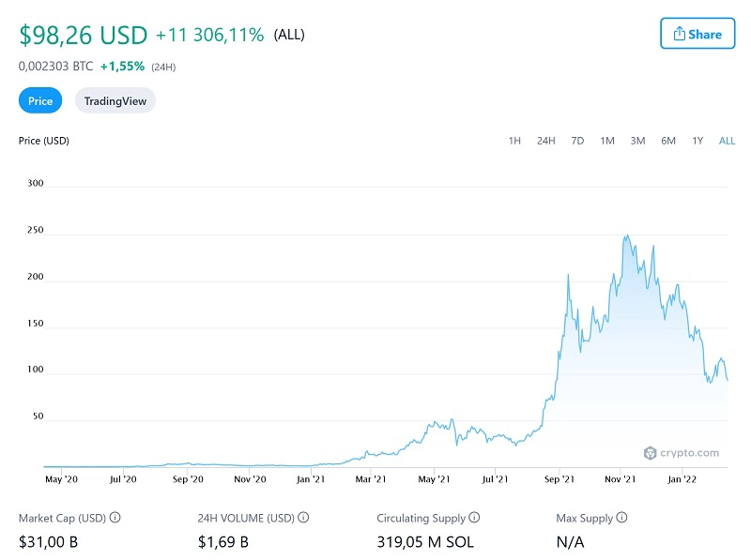The width and height of the screenshot is (751, 560).
Task: Click the 0,002303 BTC price text
Action: pyautogui.click(x=55, y=67)
